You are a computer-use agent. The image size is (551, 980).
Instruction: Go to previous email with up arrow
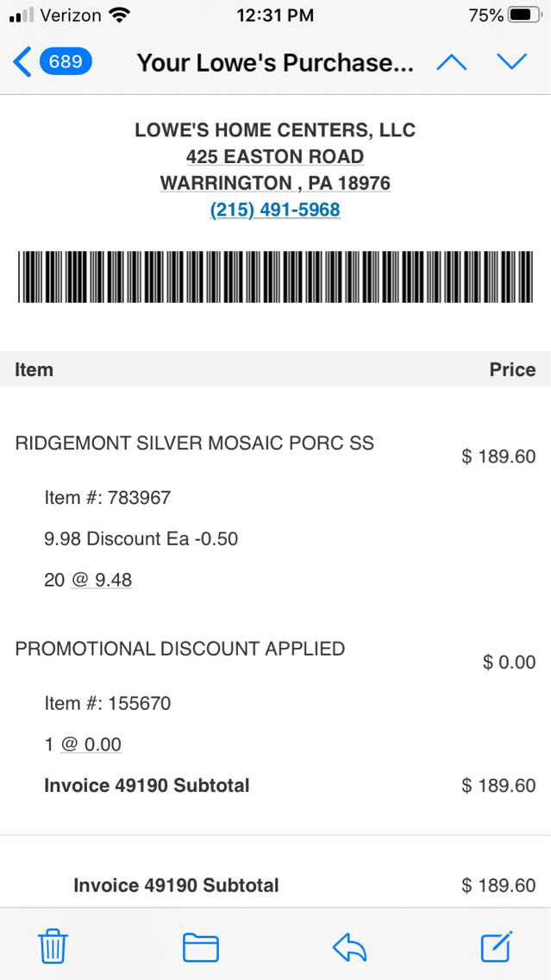452,62
